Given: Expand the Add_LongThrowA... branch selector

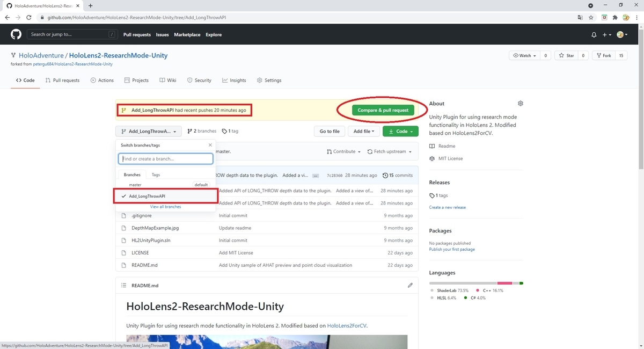Looking at the screenshot, I should tap(149, 131).
